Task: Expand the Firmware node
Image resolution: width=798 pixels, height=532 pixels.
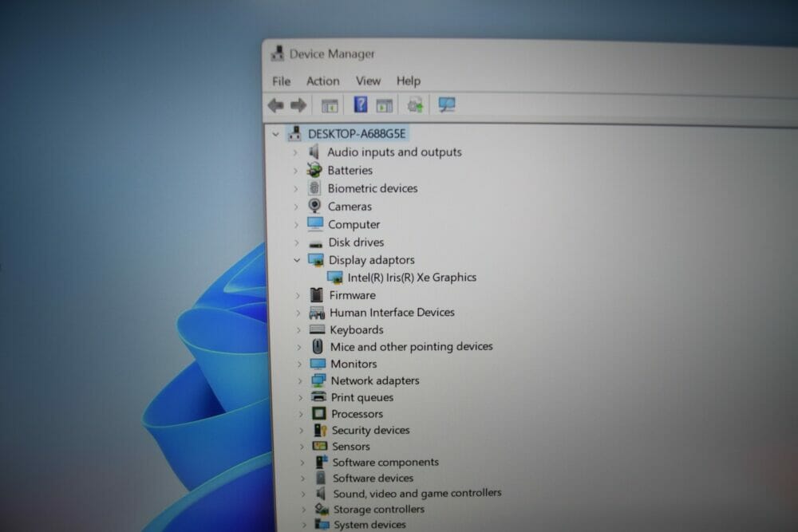Action: point(298,295)
